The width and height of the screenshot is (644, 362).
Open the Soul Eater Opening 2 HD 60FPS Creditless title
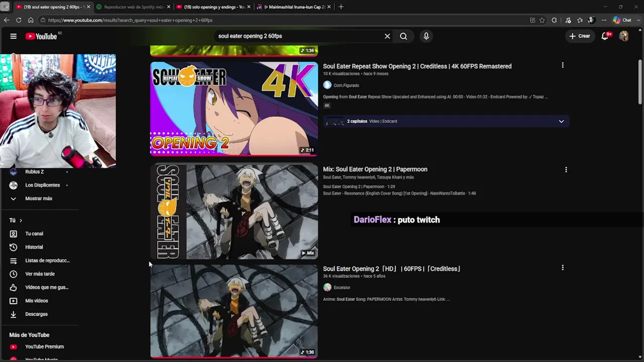[x=392, y=269]
